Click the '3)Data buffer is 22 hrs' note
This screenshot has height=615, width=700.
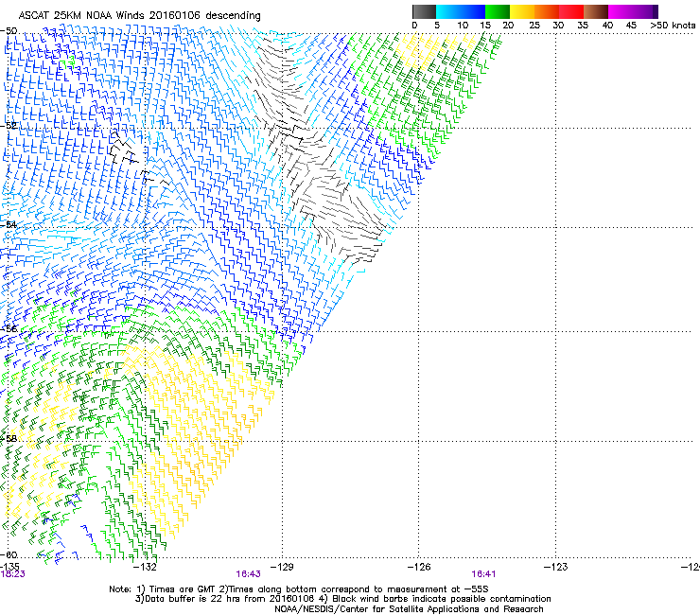225,599
